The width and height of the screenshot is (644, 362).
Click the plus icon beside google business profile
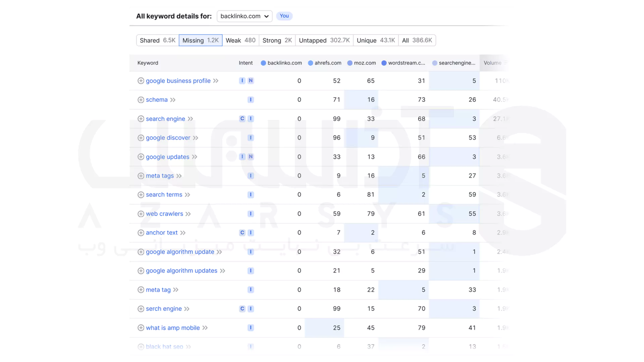(x=141, y=81)
